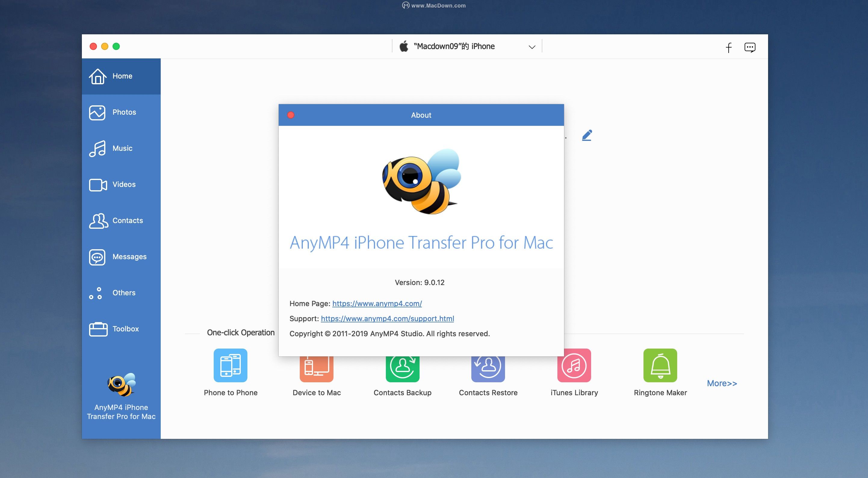The width and height of the screenshot is (868, 478).
Task: Click the Ringtone Maker label
Action: 660,393
